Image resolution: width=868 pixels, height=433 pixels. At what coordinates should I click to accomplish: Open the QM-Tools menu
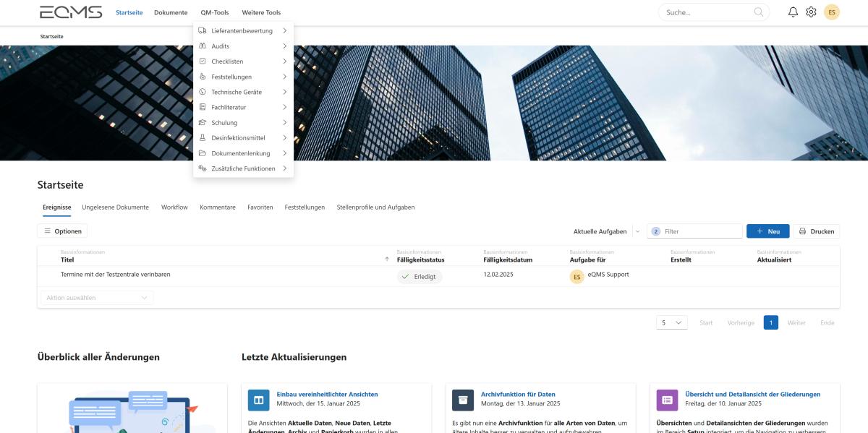pos(215,12)
